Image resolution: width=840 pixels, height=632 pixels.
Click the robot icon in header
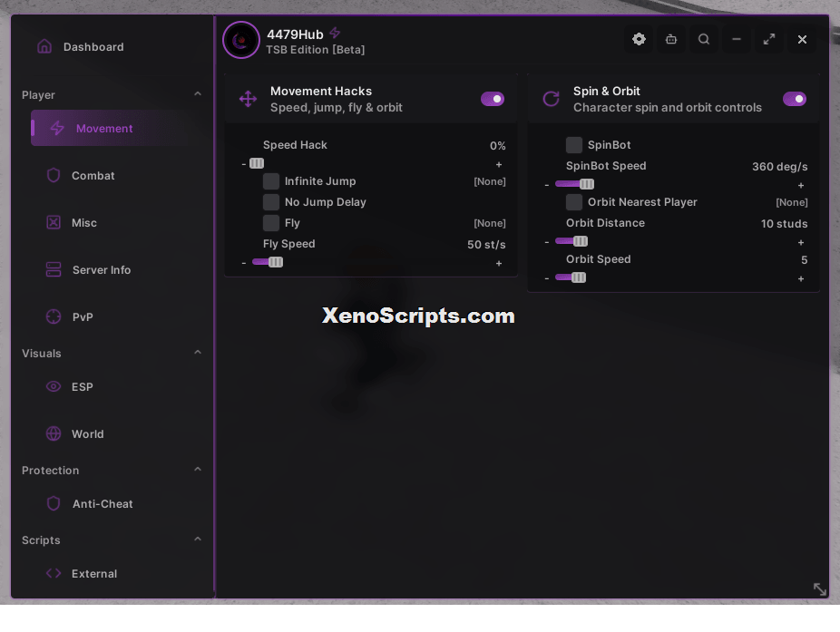[x=671, y=39]
